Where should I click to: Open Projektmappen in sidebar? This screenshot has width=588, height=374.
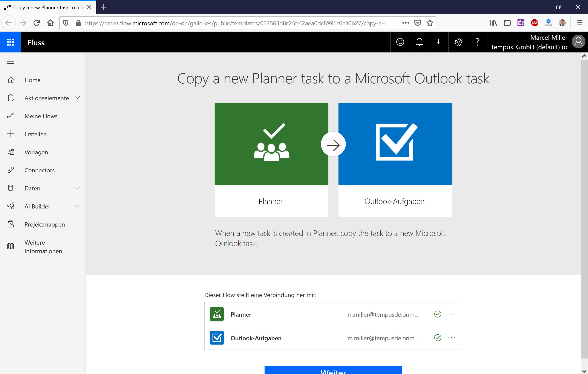coord(45,224)
